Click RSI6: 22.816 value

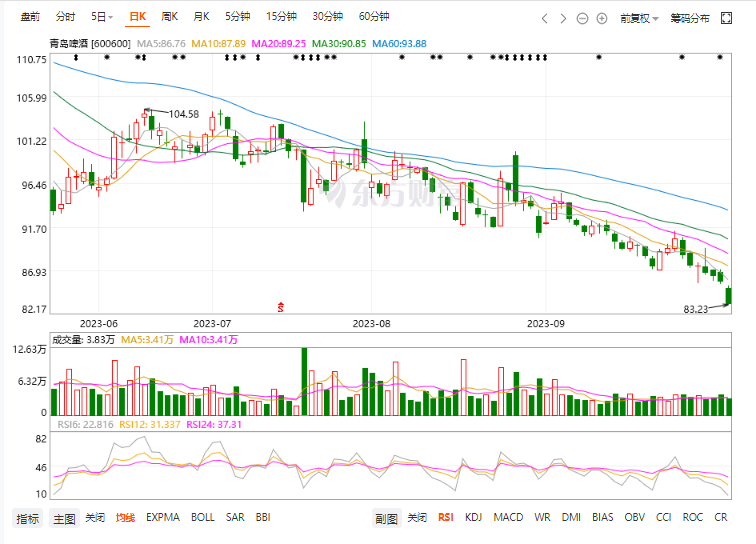tap(85, 425)
